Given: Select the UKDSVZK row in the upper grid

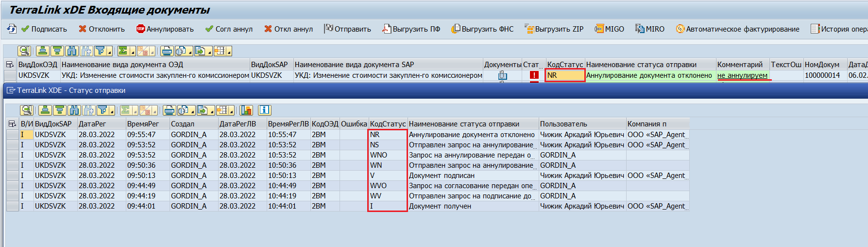Looking at the screenshot, I should tap(10, 75).
